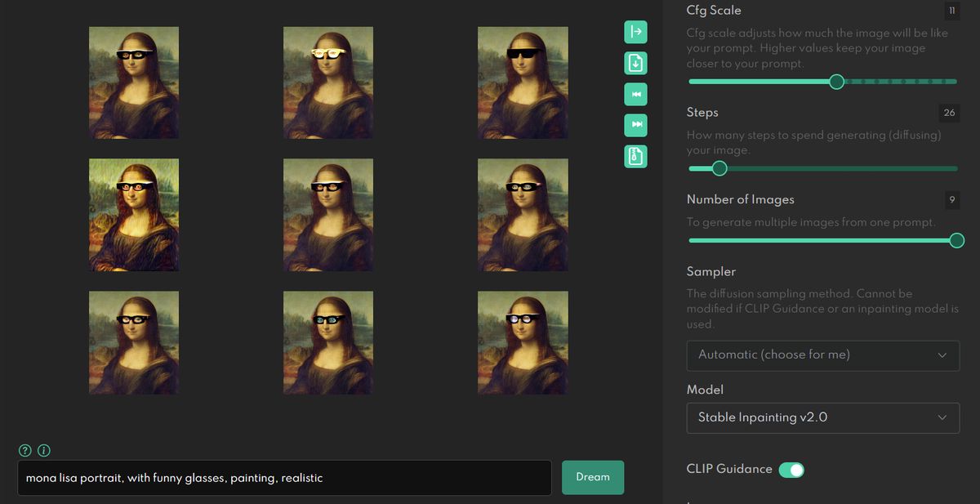Open the Sampler dropdown

tap(822, 355)
